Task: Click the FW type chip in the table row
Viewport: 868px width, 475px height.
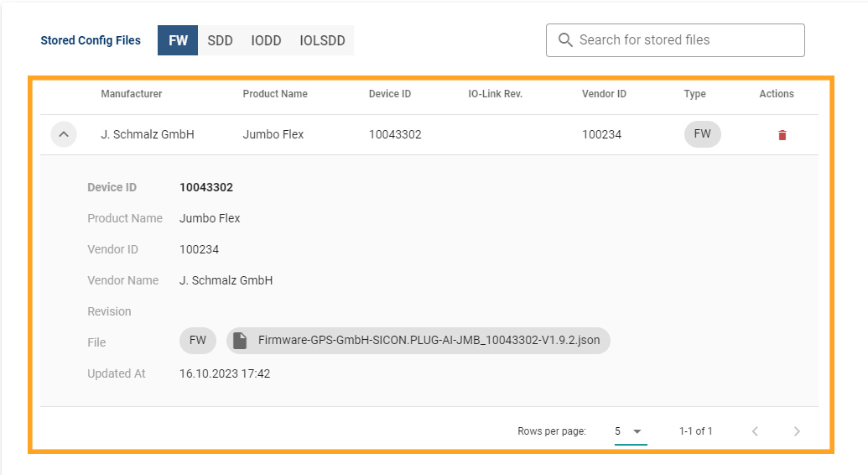Action: (x=702, y=134)
